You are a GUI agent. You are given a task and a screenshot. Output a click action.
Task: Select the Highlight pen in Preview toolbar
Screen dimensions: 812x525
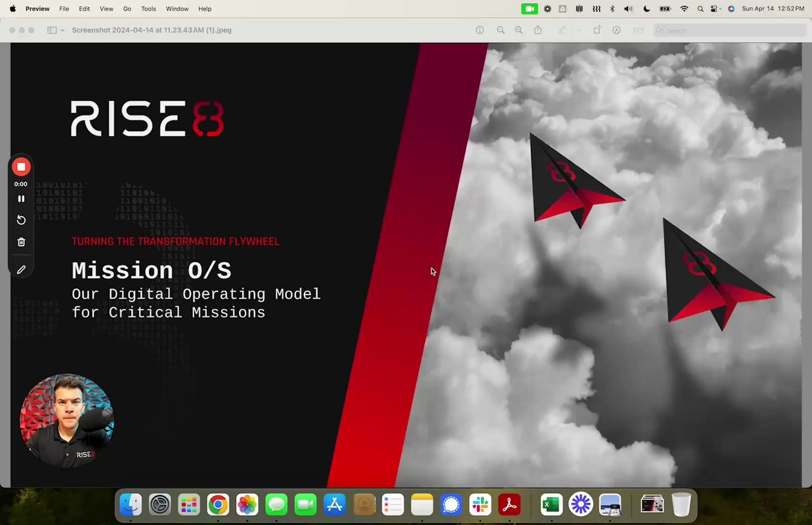[562, 30]
